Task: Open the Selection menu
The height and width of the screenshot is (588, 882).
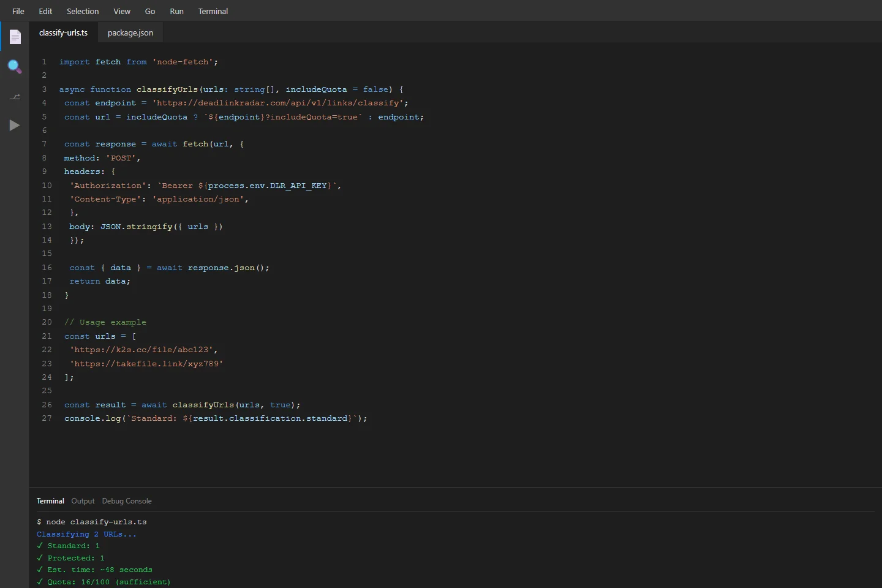Action: point(83,11)
